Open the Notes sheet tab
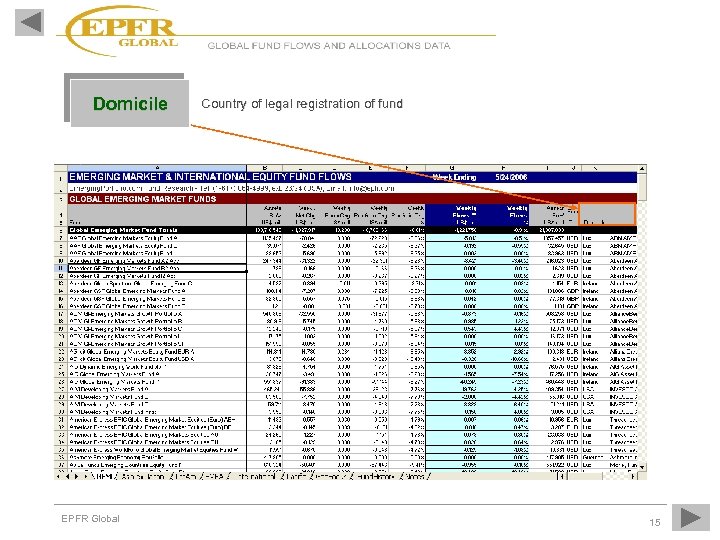 tap(415, 477)
